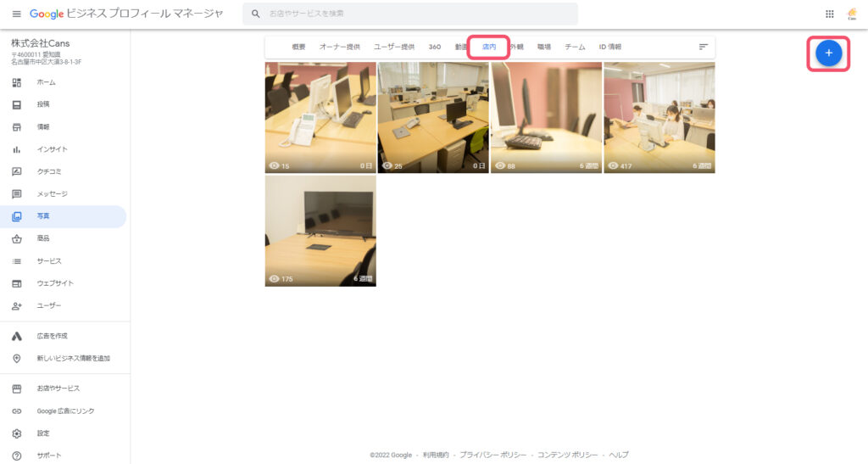Open the プライバシー ポリシー footer link
This screenshot has width=868, height=464.
[x=492, y=455]
